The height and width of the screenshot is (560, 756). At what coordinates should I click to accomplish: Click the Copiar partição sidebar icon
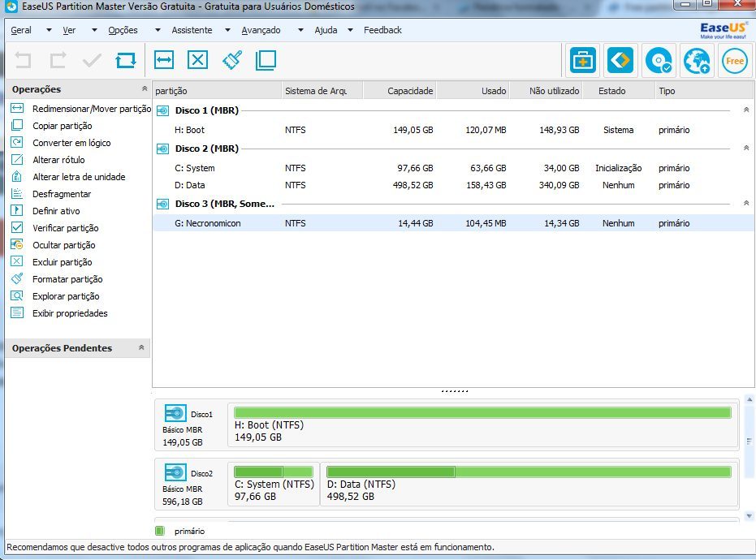point(17,125)
